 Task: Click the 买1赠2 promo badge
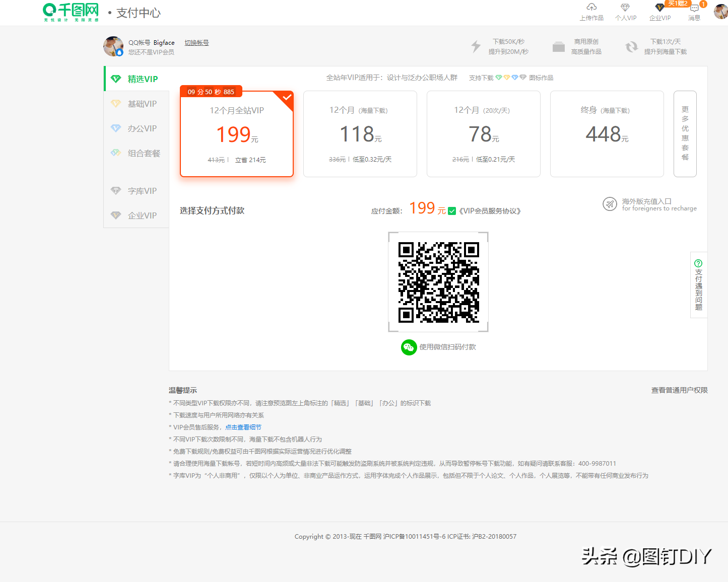point(678,4)
